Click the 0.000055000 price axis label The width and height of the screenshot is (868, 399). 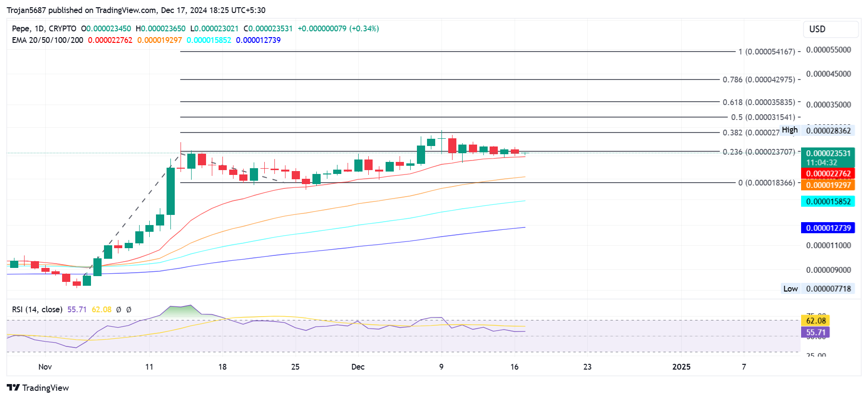(x=829, y=50)
